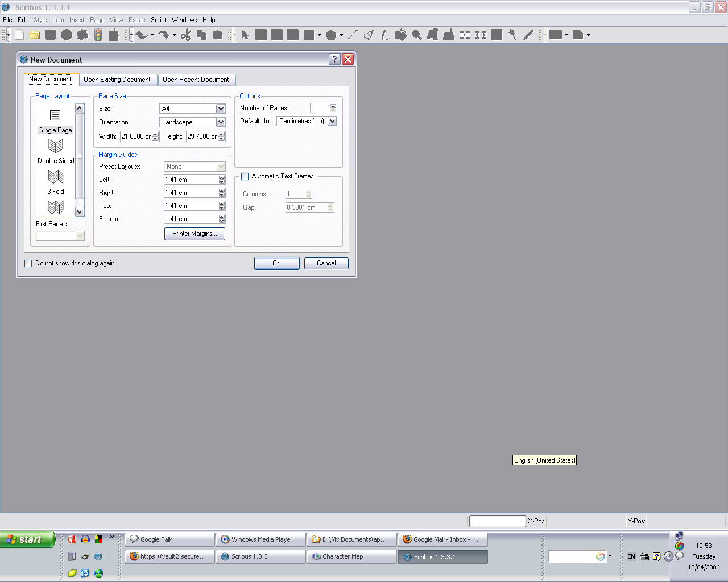Enable Automatic Text Frames checkbox
Viewport: 728px width, 582px height.
(245, 177)
